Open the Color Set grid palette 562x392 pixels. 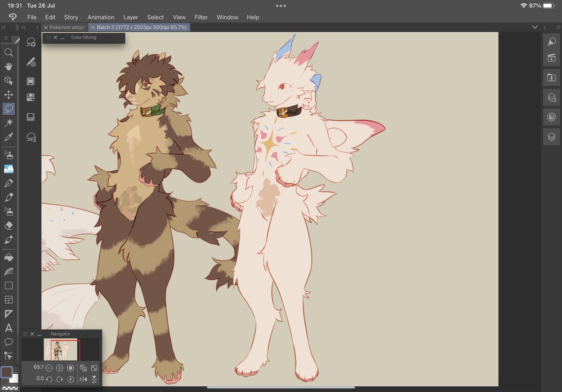(x=31, y=97)
